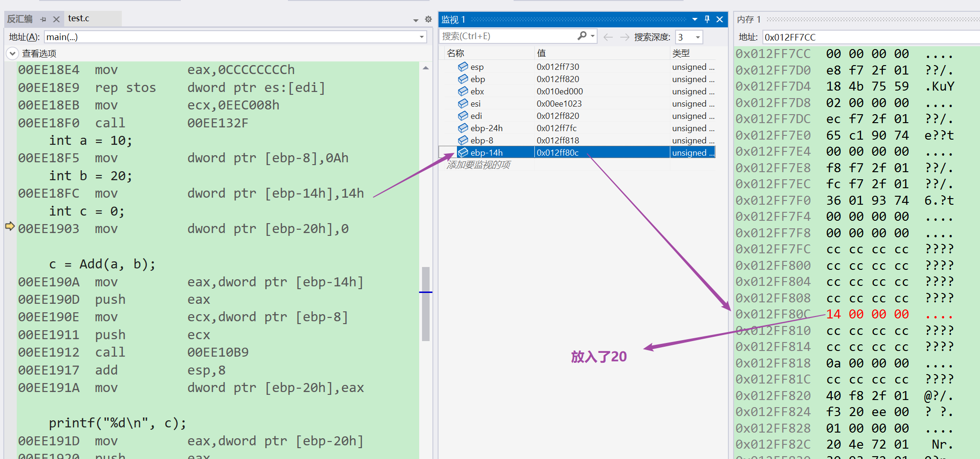Open the address combo box dropdown

422,37
